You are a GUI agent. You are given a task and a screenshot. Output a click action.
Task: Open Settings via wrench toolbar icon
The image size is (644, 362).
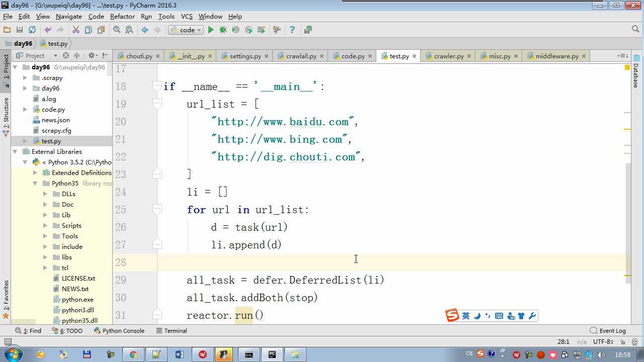click(x=277, y=30)
